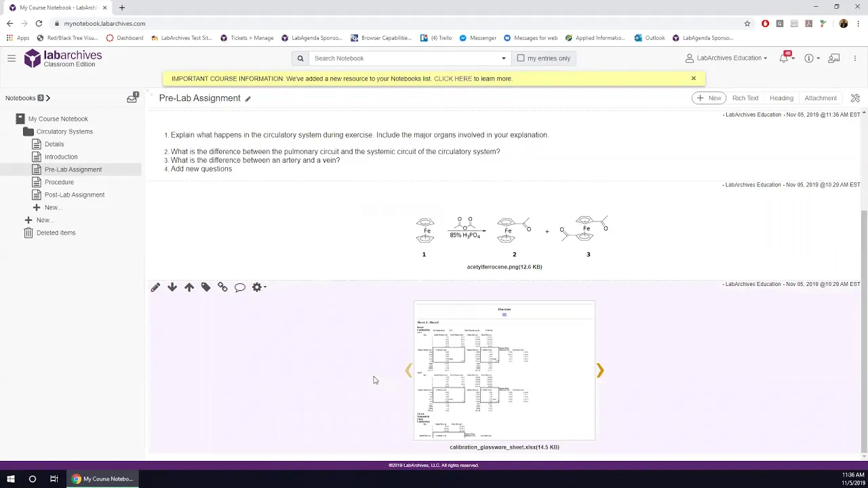Move the entry down with the arrow

(x=172, y=287)
